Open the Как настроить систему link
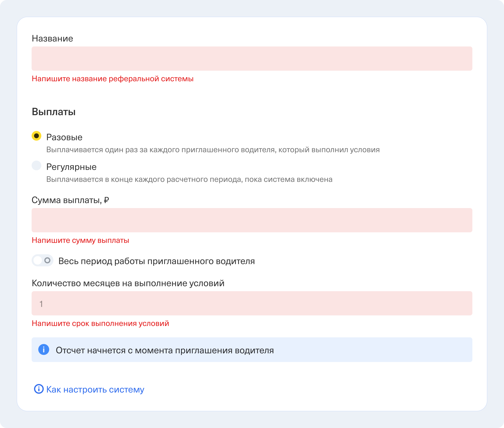504x428 pixels. (95, 389)
